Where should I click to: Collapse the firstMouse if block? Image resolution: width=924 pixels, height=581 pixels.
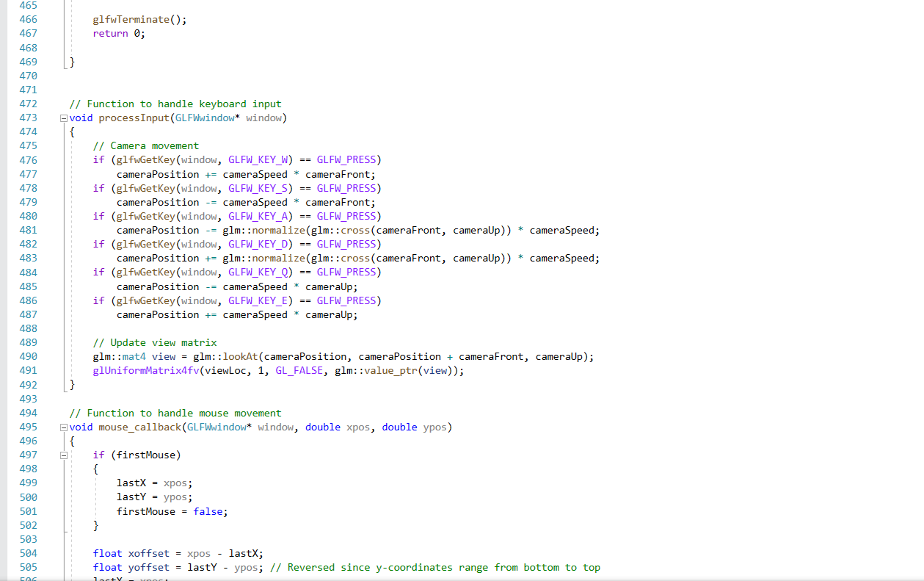tap(63, 455)
